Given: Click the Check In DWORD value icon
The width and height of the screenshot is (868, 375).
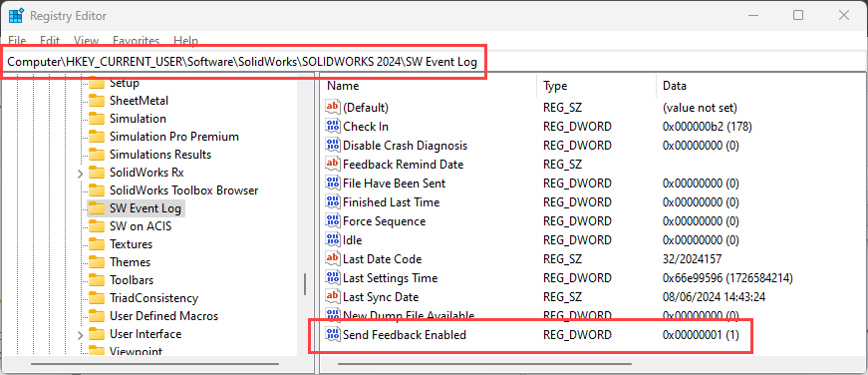Looking at the screenshot, I should coord(333,127).
